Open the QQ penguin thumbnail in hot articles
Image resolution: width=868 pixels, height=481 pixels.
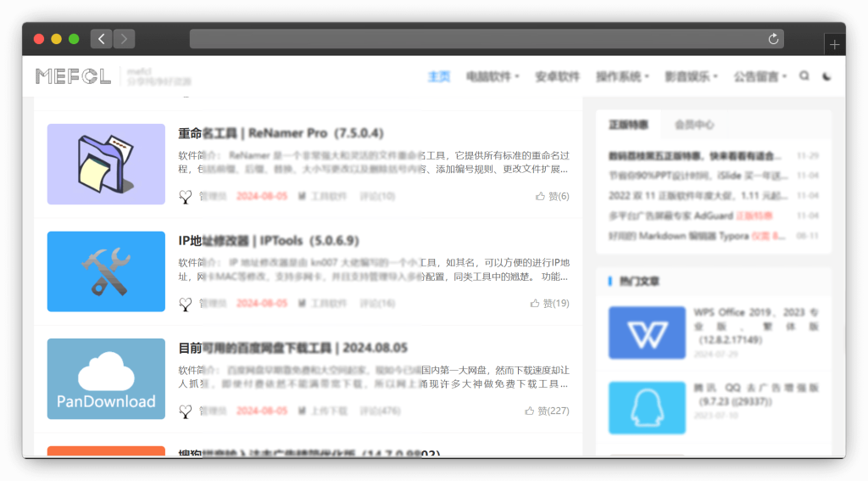[647, 408]
